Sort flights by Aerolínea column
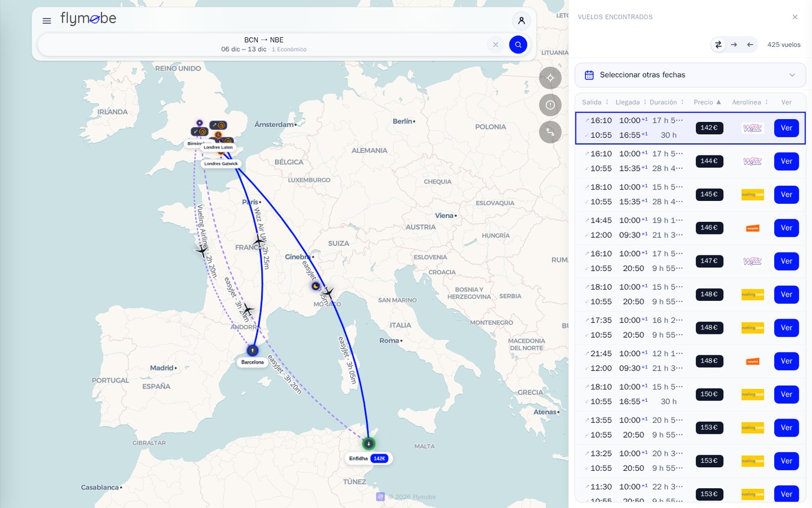812x508 pixels. 750,102
